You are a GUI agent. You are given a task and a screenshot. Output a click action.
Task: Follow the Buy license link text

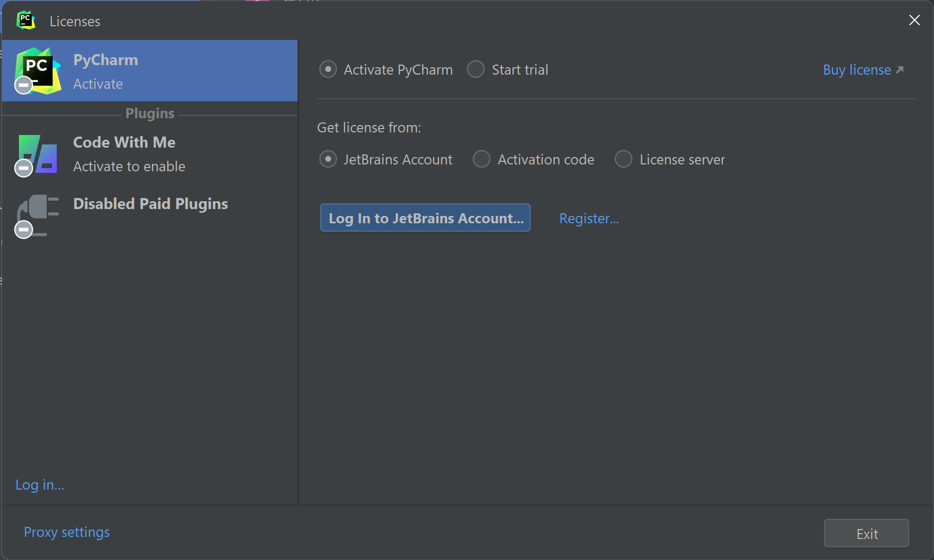coord(857,70)
